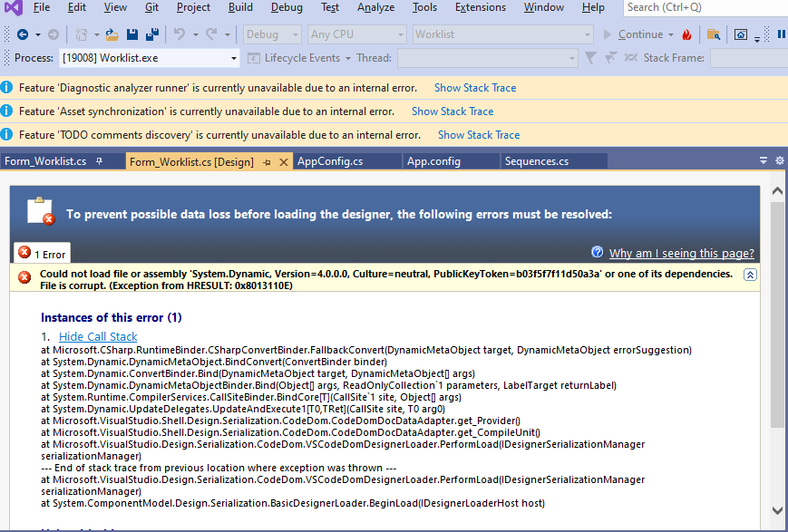Open the Thread selection combo box
This screenshot has width=788, height=532.
pos(488,58)
